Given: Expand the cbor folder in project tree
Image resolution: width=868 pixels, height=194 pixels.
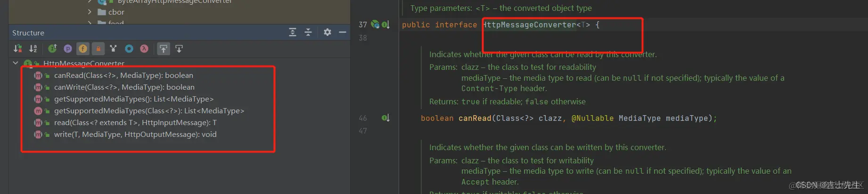Looking at the screenshot, I should point(90,12).
